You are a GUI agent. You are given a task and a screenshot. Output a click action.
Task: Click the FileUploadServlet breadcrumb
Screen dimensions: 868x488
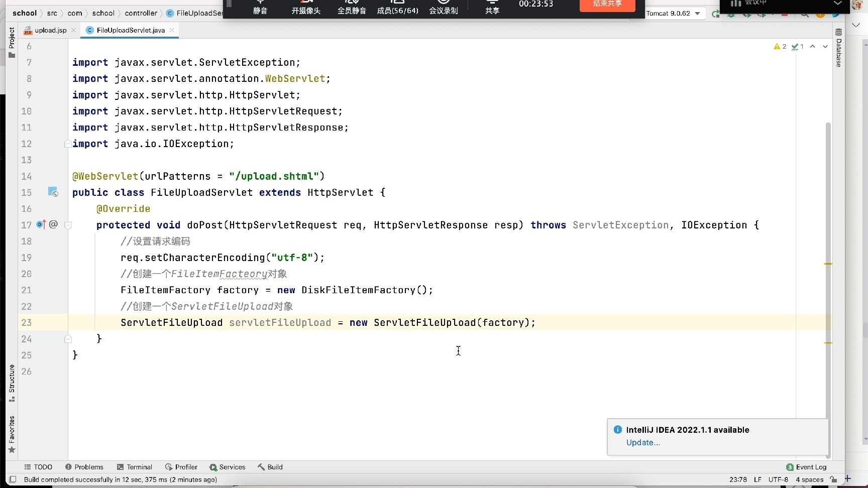click(195, 13)
